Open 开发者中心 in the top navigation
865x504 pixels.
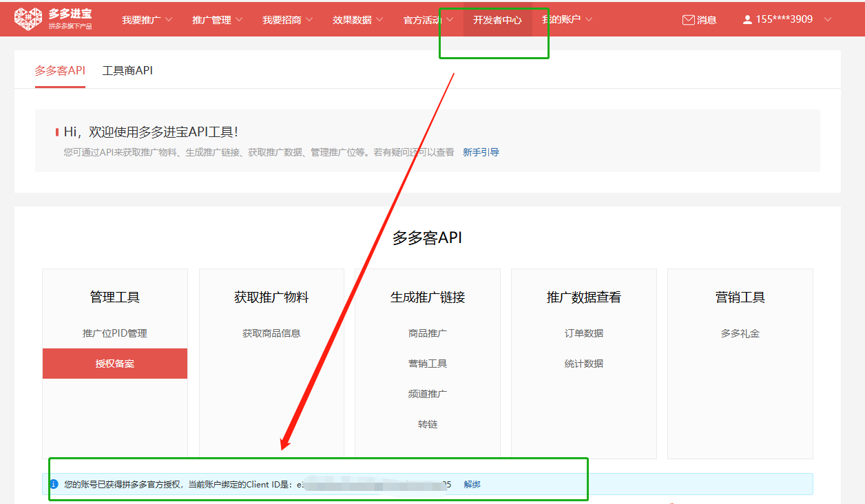tap(497, 20)
